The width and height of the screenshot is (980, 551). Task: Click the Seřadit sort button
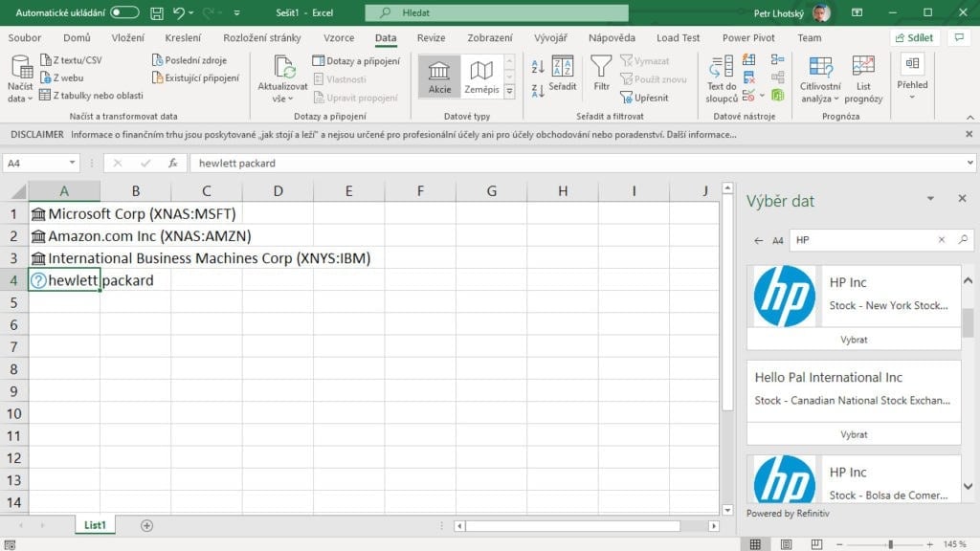pos(563,77)
